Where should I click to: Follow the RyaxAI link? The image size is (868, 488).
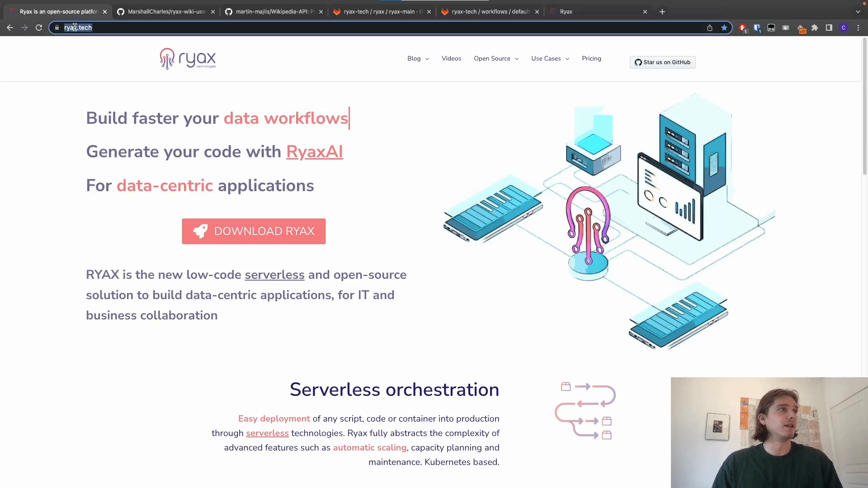click(314, 152)
